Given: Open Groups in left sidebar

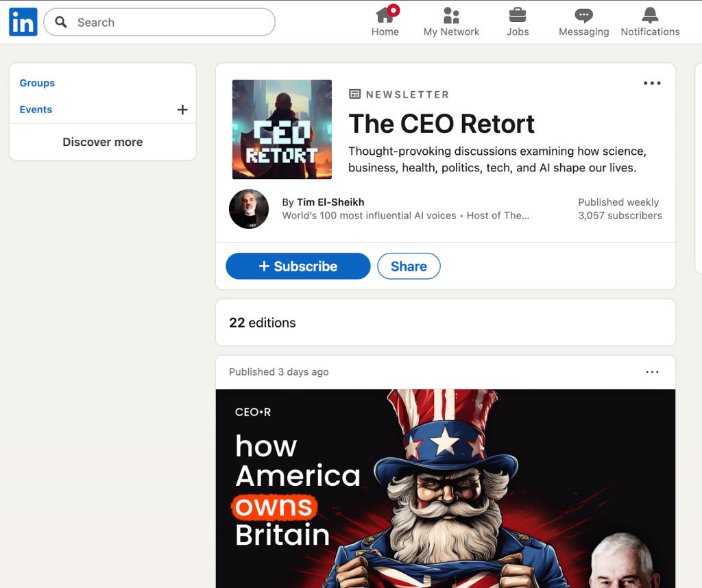Looking at the screenshot, I should [37, 83].
